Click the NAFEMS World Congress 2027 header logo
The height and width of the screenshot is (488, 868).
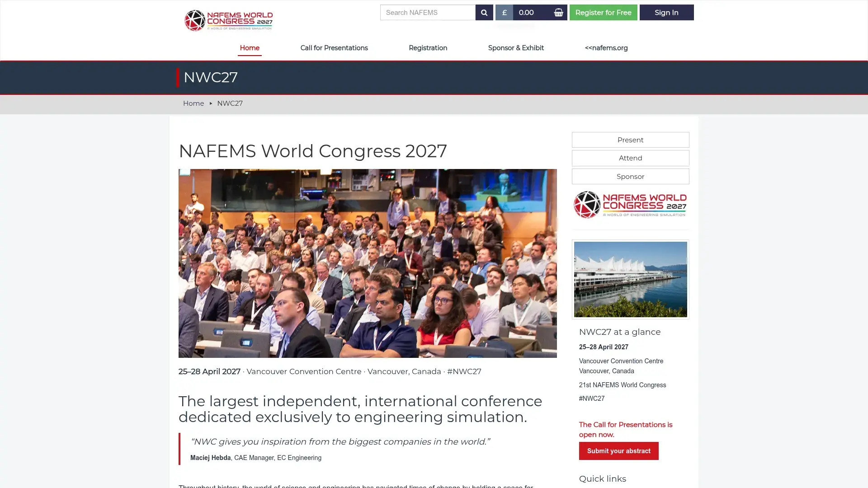pyautogui.click(x=228, y=20)
